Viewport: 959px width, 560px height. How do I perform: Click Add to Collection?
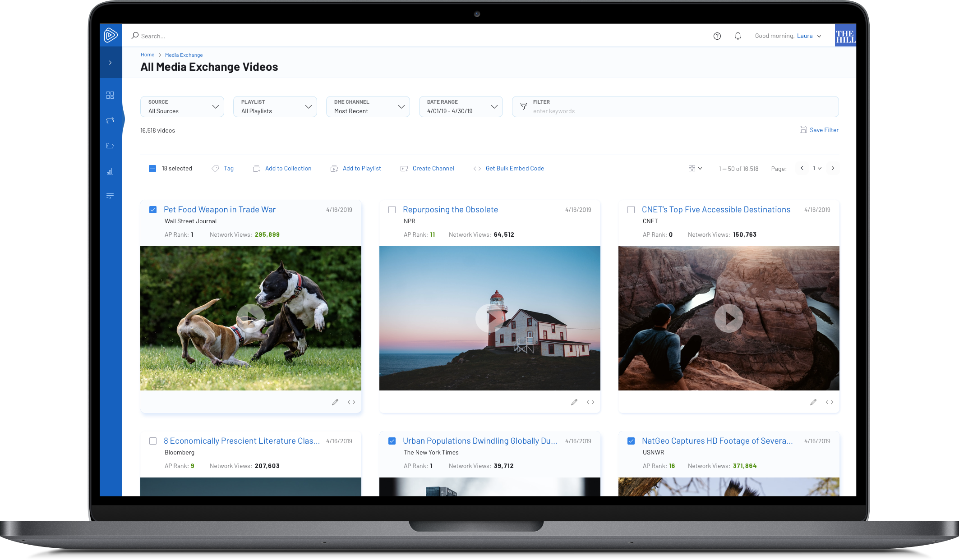click(282, 169)
